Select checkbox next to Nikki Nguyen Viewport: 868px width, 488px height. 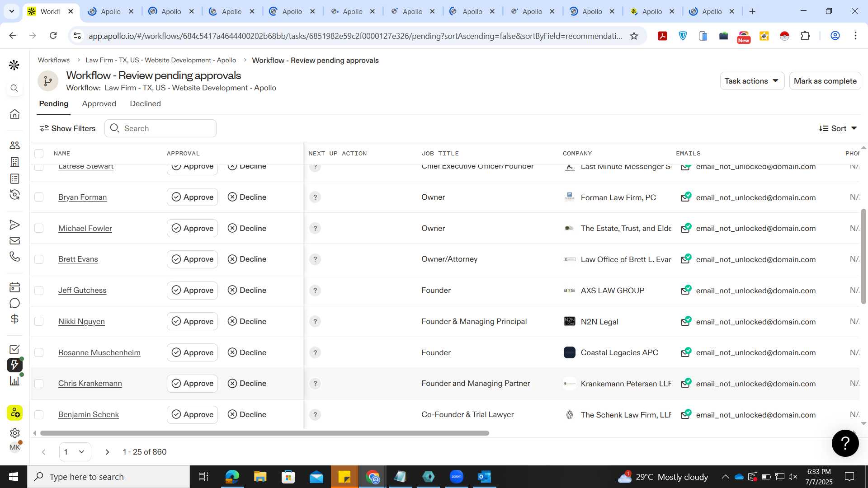(x=39, y=321)
